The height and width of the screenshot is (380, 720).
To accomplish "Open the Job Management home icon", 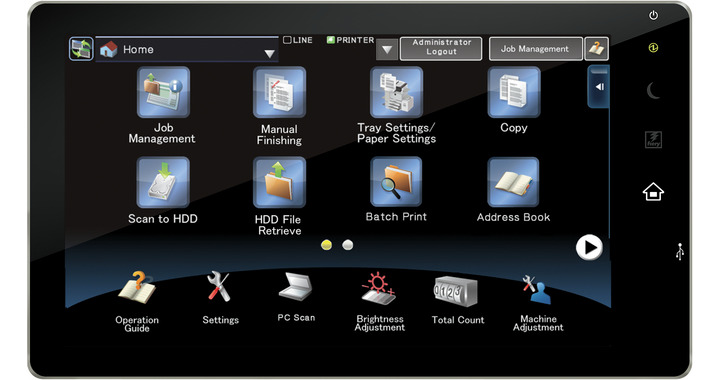I will 163,92.
